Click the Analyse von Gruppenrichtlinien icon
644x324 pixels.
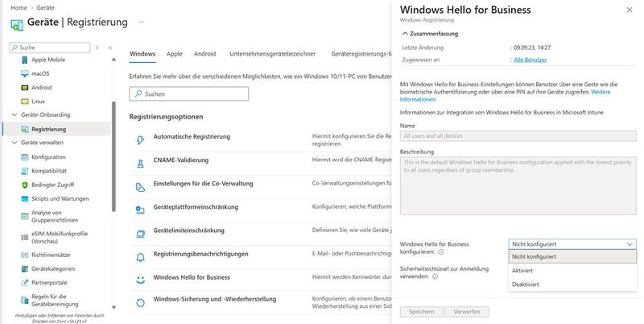(x=25, y=217)
